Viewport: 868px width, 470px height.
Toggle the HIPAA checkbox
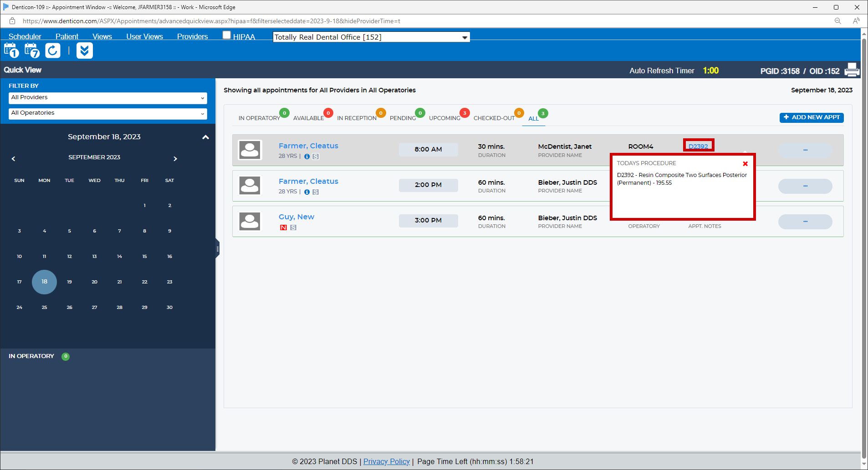pyautogui.click(x=226, y=35)
